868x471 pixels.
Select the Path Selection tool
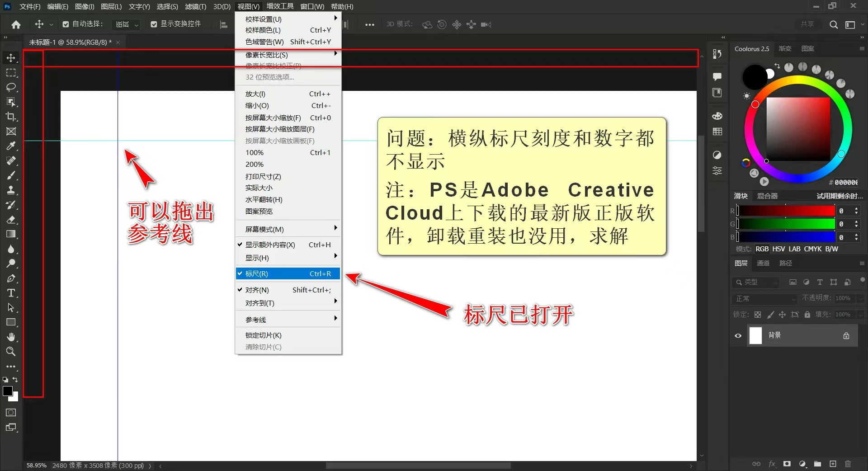coord(11,307)
